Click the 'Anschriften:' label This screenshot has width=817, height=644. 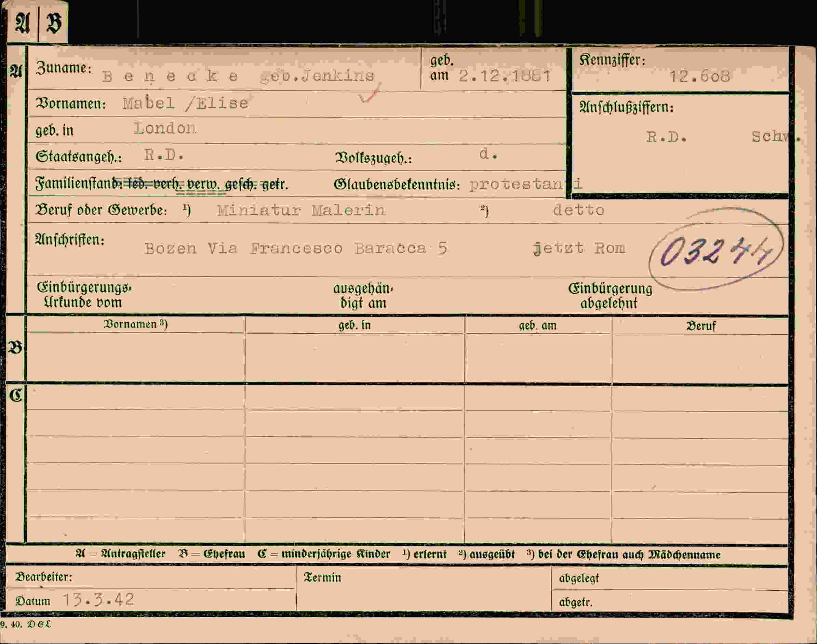coord(70,239)
